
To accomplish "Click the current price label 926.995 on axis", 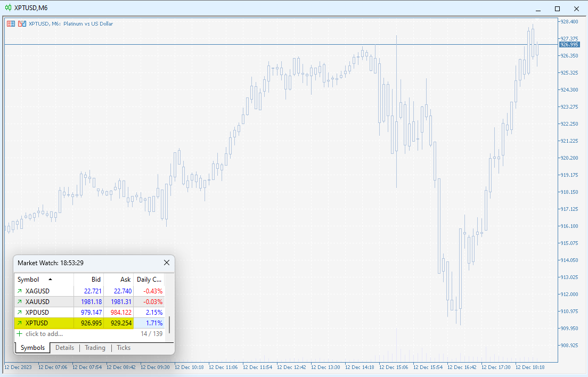I will point(569,45).
